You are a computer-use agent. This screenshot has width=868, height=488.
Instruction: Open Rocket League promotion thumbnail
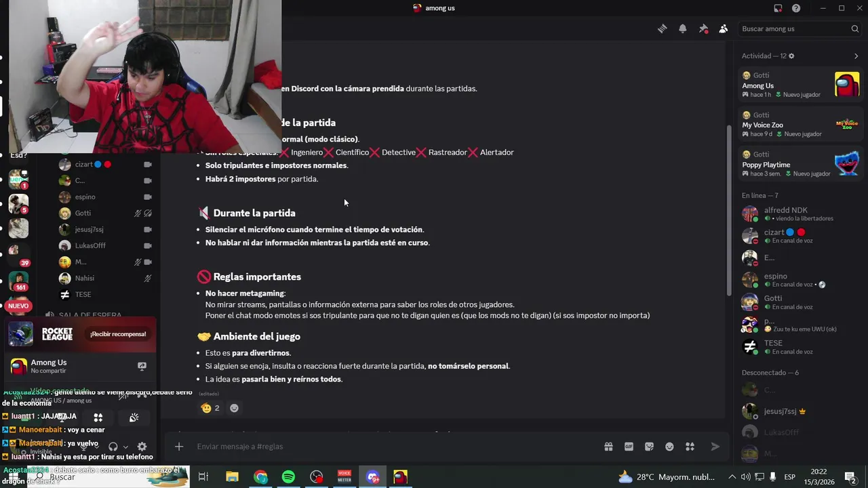tap(20, 334)
